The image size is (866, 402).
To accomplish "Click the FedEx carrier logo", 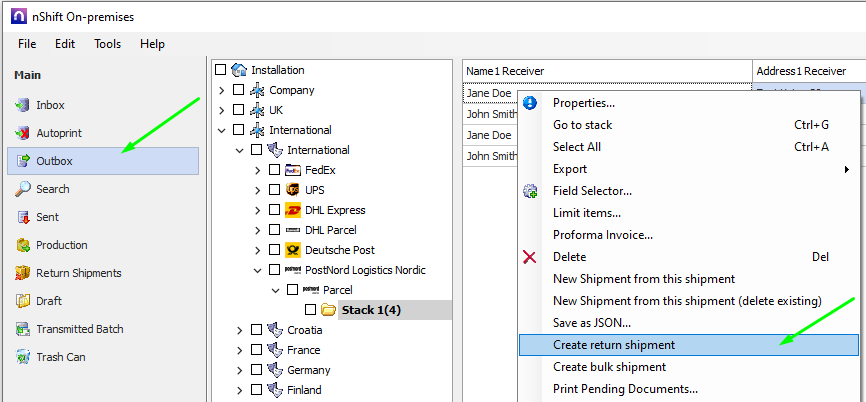I will tap(293, 170).
